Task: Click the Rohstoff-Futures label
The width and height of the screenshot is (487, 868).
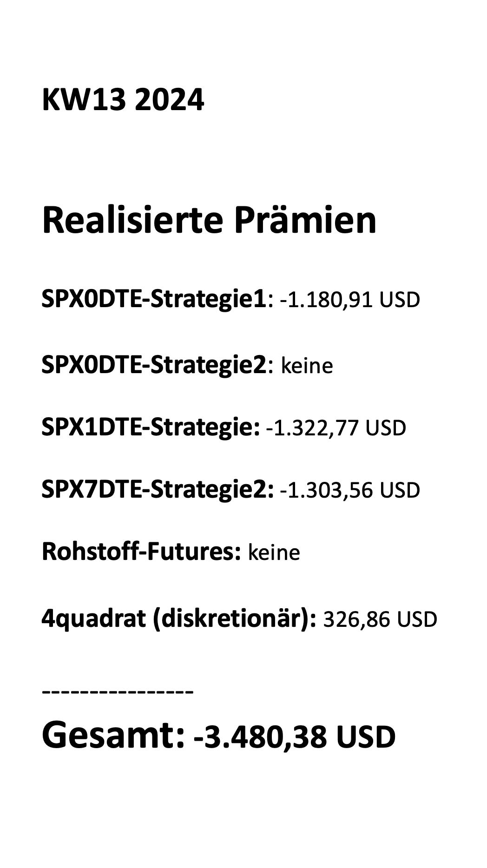Action: 141,552
